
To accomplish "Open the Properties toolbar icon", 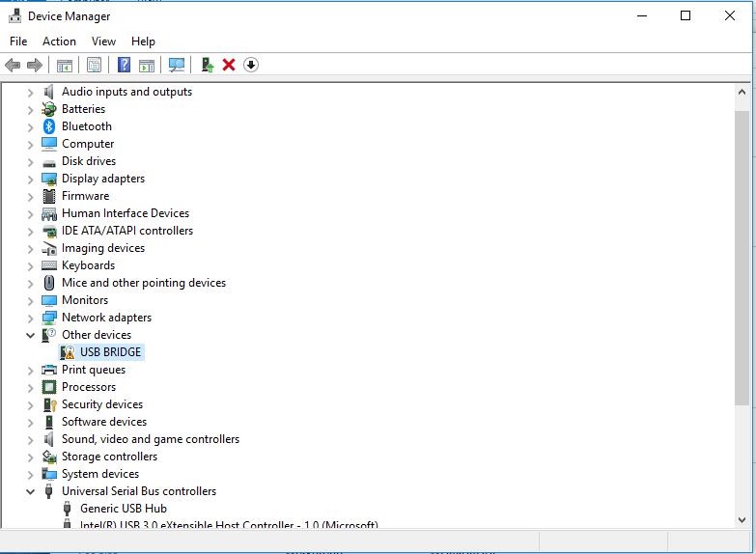I will (x=94, y=65).
